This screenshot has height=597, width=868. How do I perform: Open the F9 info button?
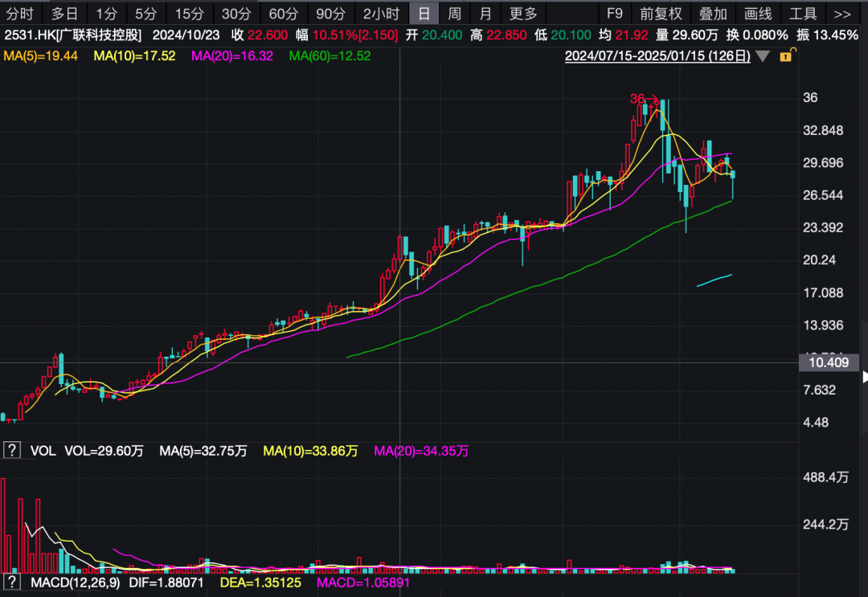point(615,14)
